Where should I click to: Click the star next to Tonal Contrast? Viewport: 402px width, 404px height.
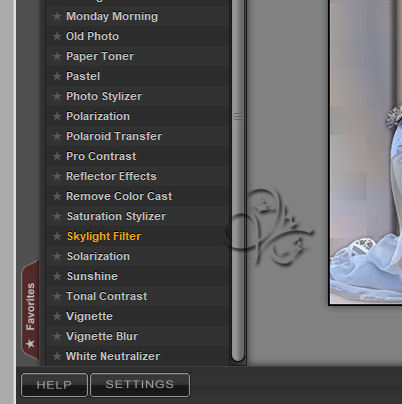pyautogui.click(x=57, y=296)
